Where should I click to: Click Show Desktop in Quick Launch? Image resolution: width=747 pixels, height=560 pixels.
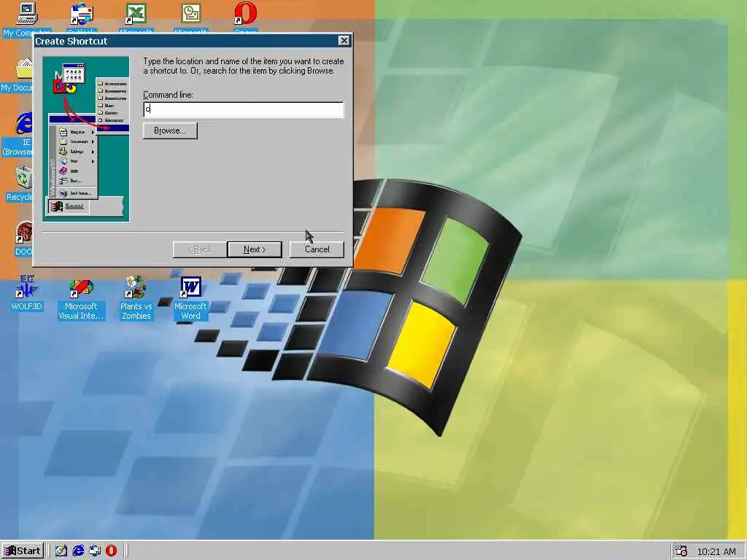(x=61, y=551)
